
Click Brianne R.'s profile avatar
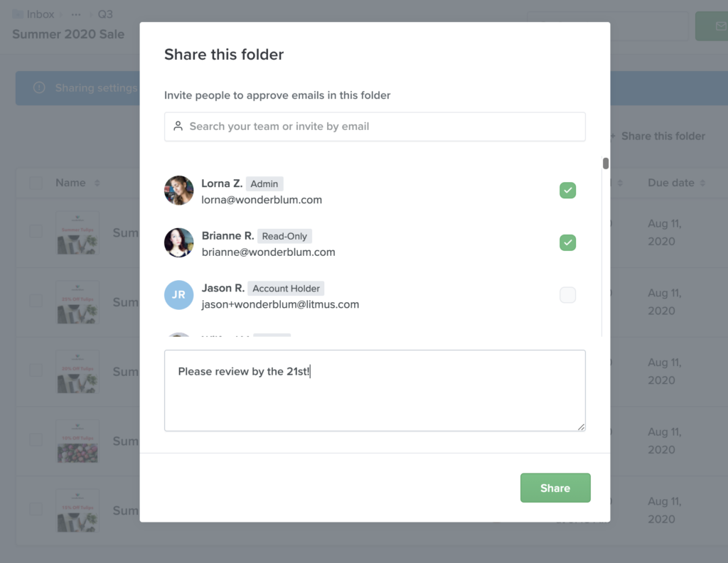[x=178, y=242]
